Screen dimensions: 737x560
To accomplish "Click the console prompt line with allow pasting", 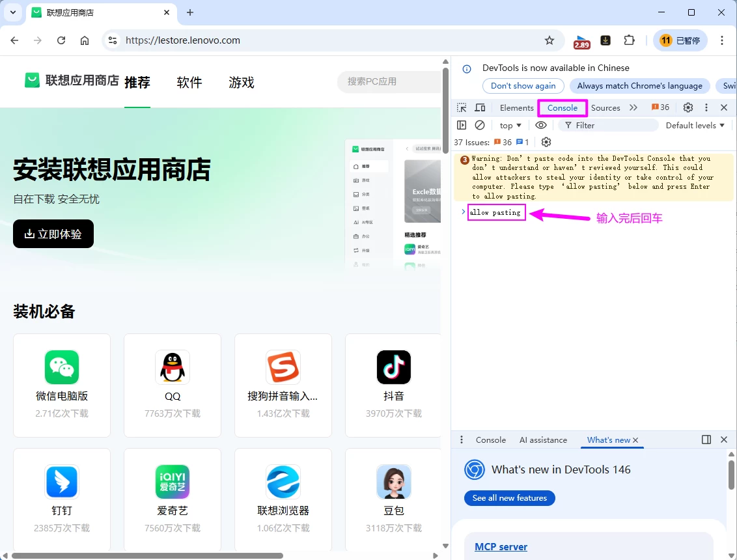I will point(496,212).
